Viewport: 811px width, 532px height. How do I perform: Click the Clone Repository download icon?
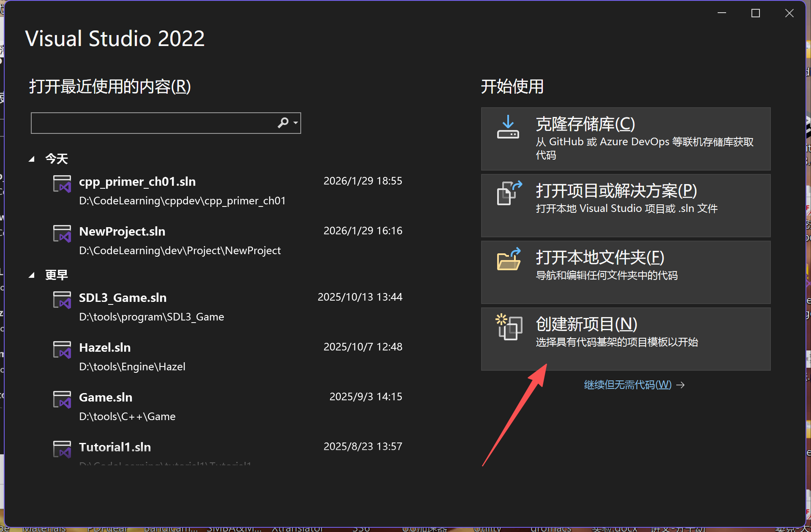508,126
